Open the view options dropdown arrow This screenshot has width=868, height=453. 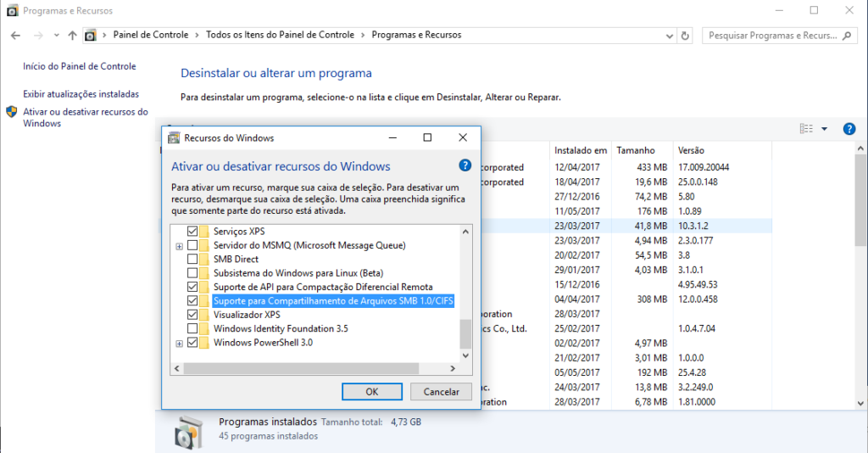point(824,129)
